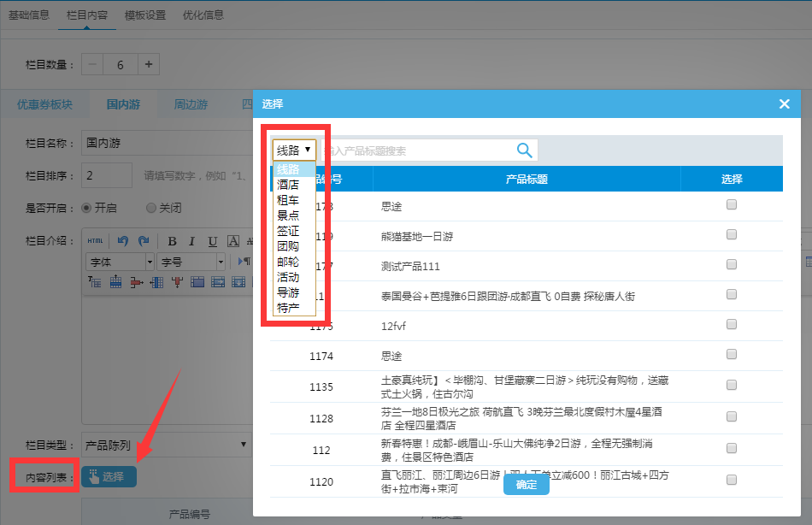This screenshot has width=812, height=525.
Task: Click the HTML source icon in the editor
Action: click(x=95, y=240)
